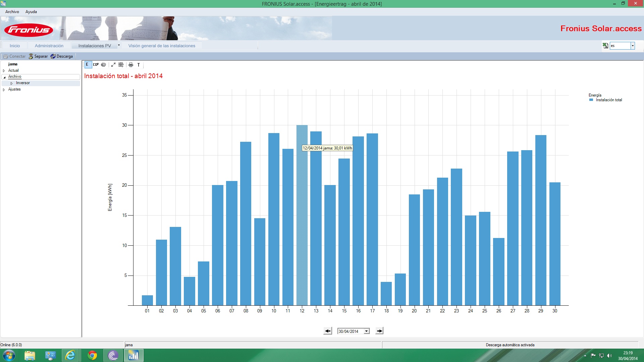Open the Ayuda menu

(x=31, y=12)
